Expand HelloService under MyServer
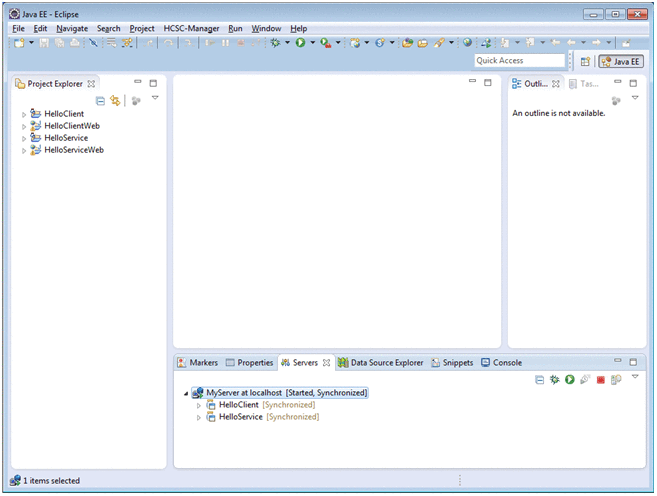Viewport: 657px width, 496px height. pyautogui.click(x=198, y=417)
